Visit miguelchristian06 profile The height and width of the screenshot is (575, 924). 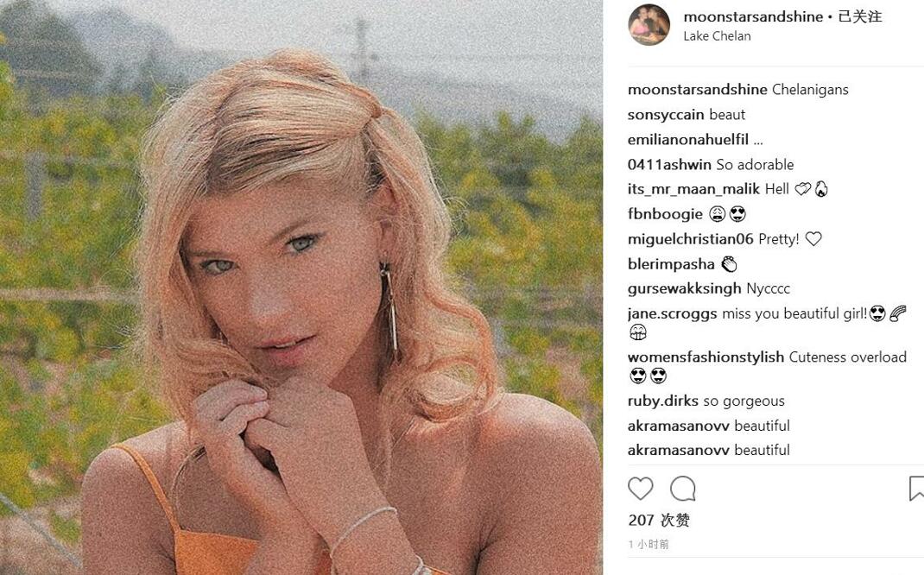(691, 238)
